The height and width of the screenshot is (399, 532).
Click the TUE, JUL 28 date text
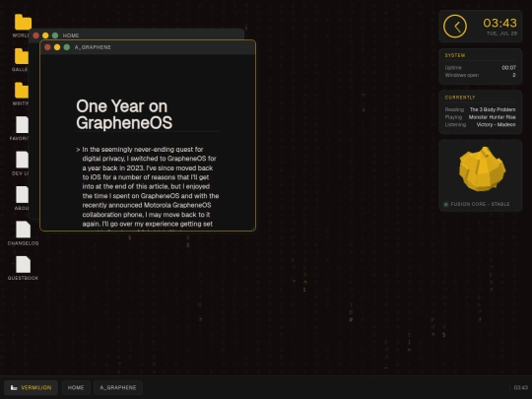(501, 33)
